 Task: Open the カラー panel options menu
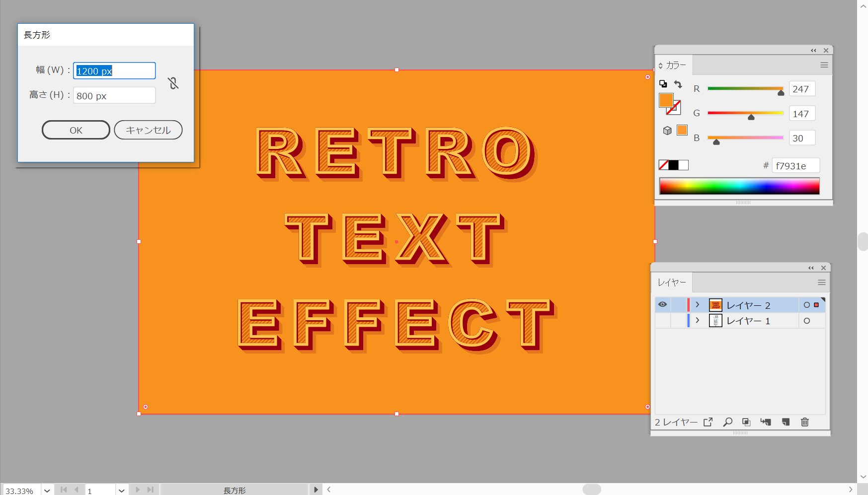click(x=824, y=65)
